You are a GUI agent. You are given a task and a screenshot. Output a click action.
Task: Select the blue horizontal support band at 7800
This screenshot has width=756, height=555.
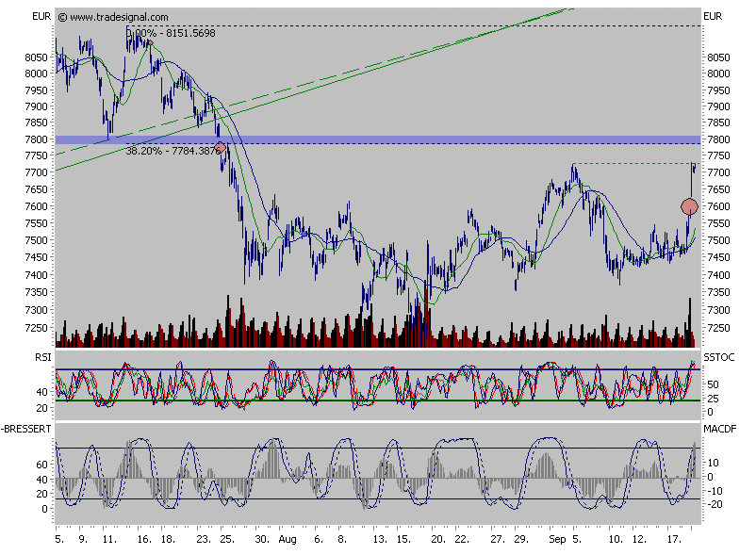point(378,139)
